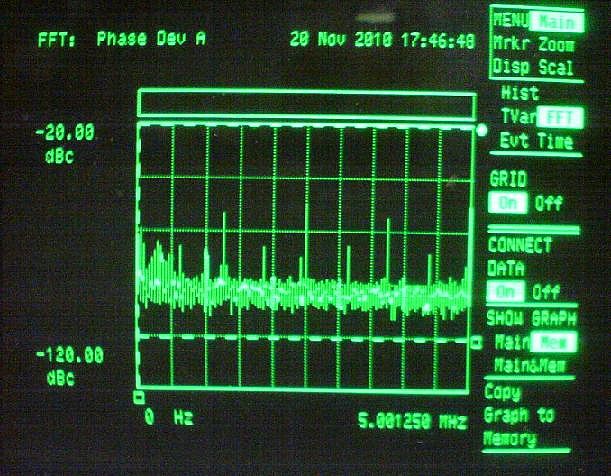Click the square marker on the dashed line
Image resolution: width=611 pixels, height=476 pixels.
pyautogui.click(x=476, y=342)
